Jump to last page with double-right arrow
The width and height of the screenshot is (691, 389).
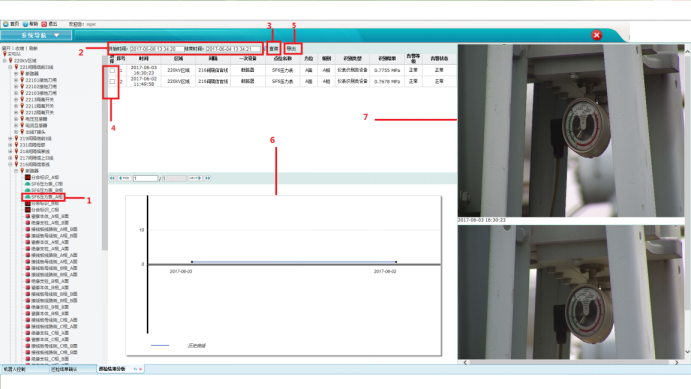pyautogui.click(x=208, y=178)
